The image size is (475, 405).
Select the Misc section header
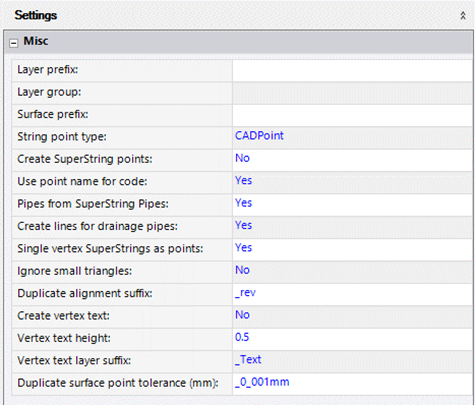tap(239, 42)
